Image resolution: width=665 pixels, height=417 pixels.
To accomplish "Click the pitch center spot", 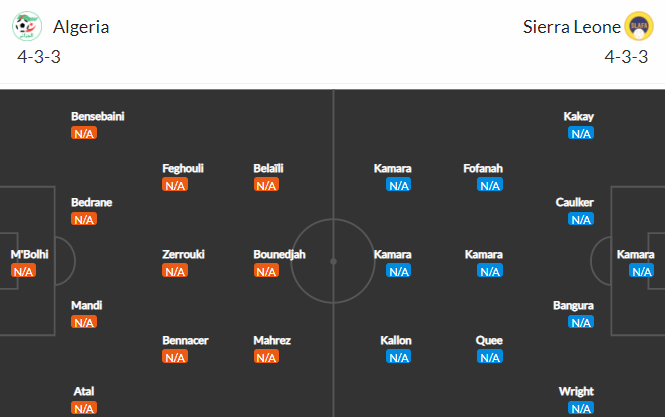I will [333, 261].
